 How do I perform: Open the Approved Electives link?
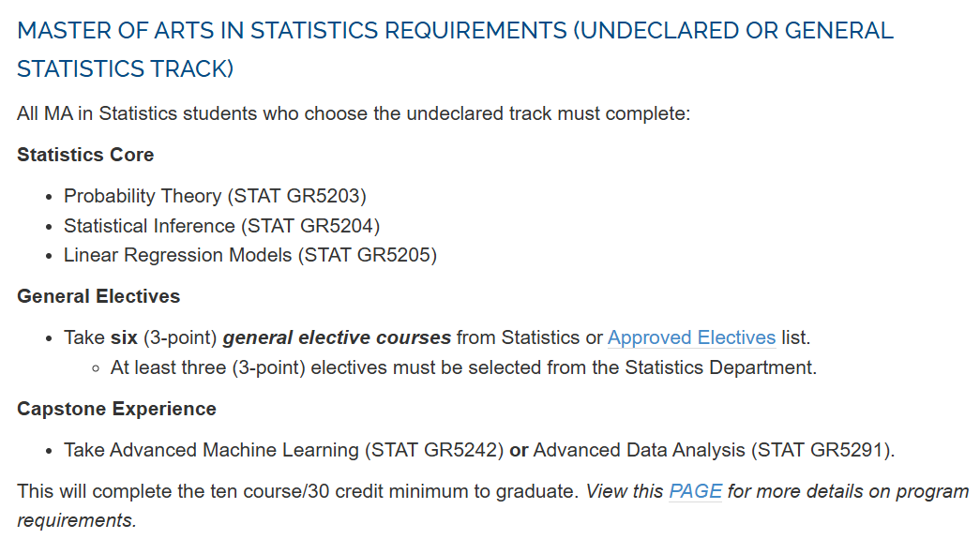tap(691, 337)
